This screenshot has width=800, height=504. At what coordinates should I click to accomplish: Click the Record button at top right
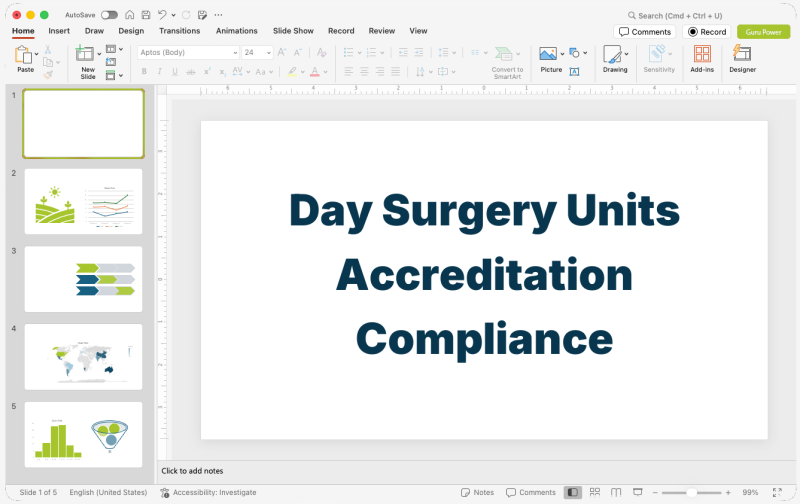(707, 32)
